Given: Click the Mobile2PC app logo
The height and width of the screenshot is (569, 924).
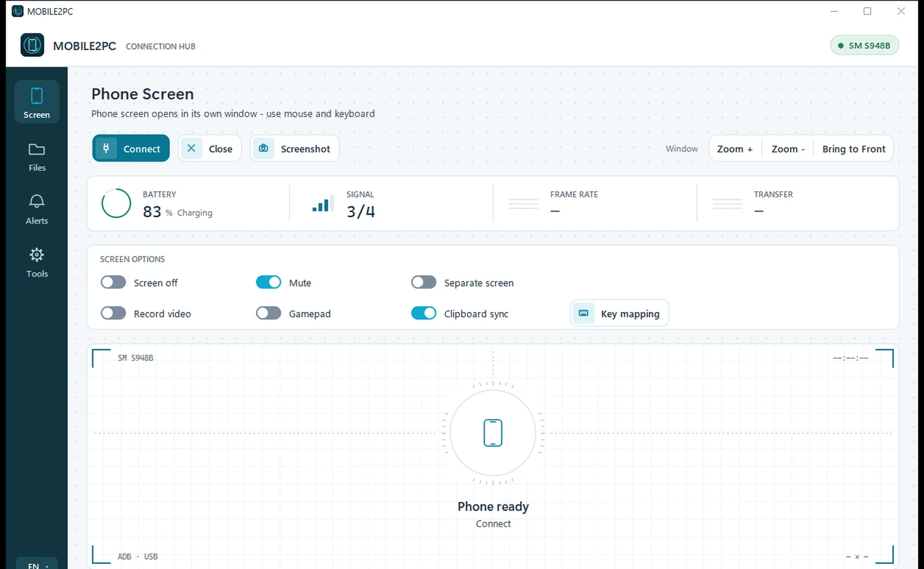Looking at the screenshot, I should pos(32,45).
